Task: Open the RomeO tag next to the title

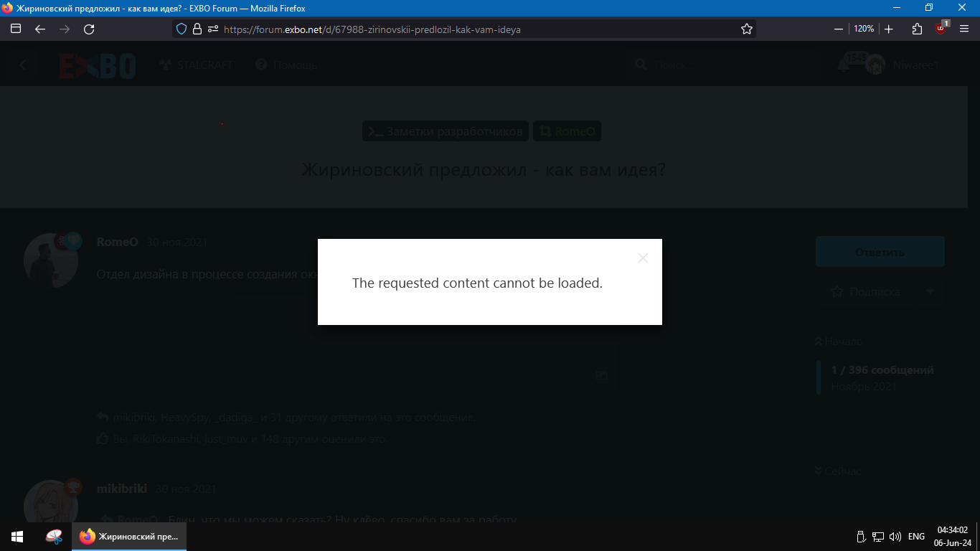Action: pyautogui.click(x=567, y=131)
